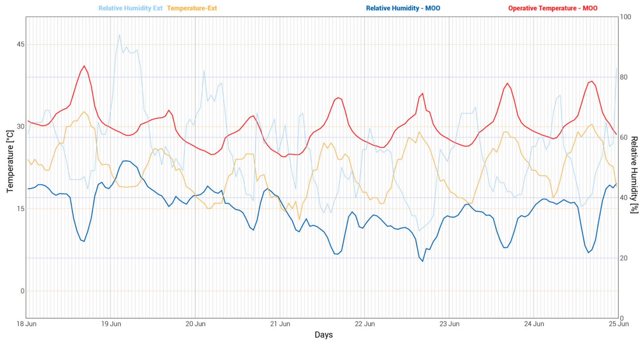Click the 45 temperature axis tick
The image size is (644, 344).
(20, 45)
